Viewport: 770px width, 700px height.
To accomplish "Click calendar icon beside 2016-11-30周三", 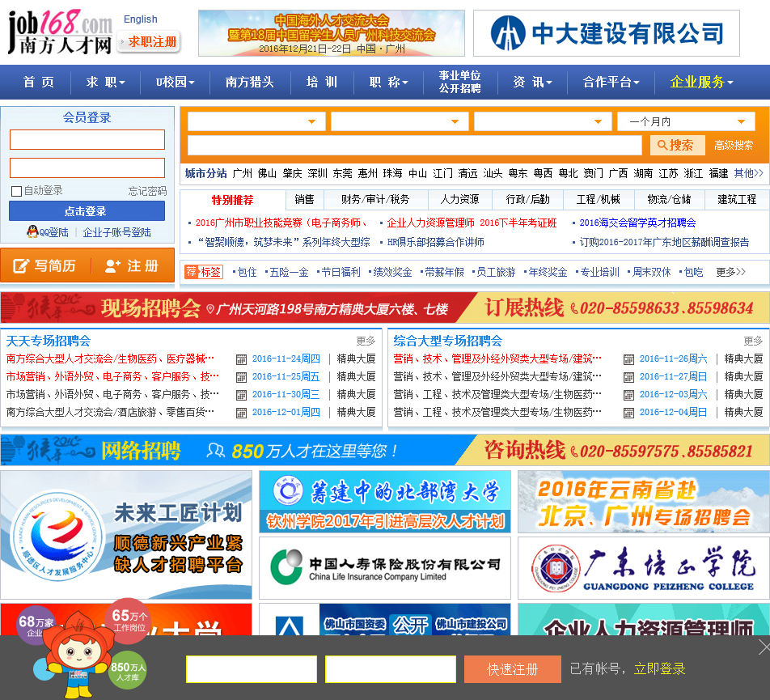I will 241,395.
